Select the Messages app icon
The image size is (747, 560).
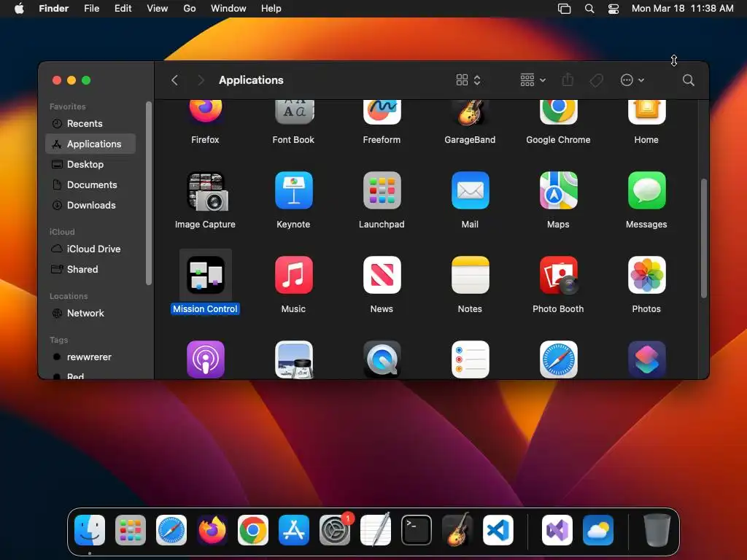(646, 190)
